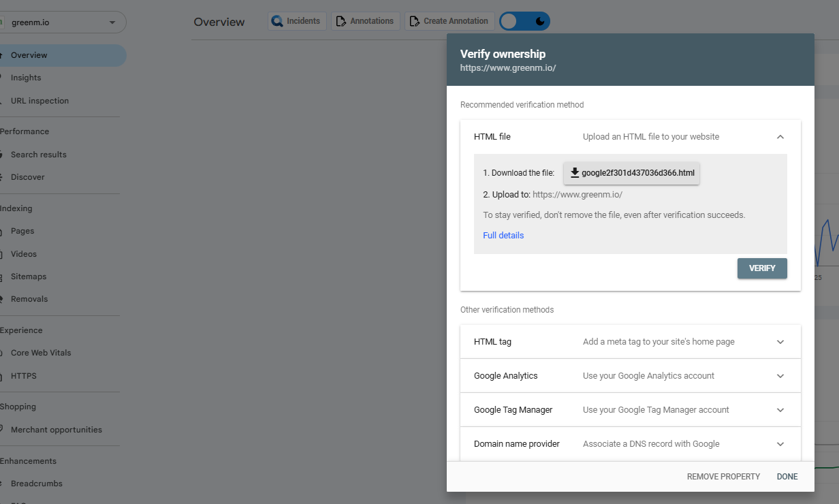Expand the Domain name provider method
The image size is (839, 504).
coord(780,444)
